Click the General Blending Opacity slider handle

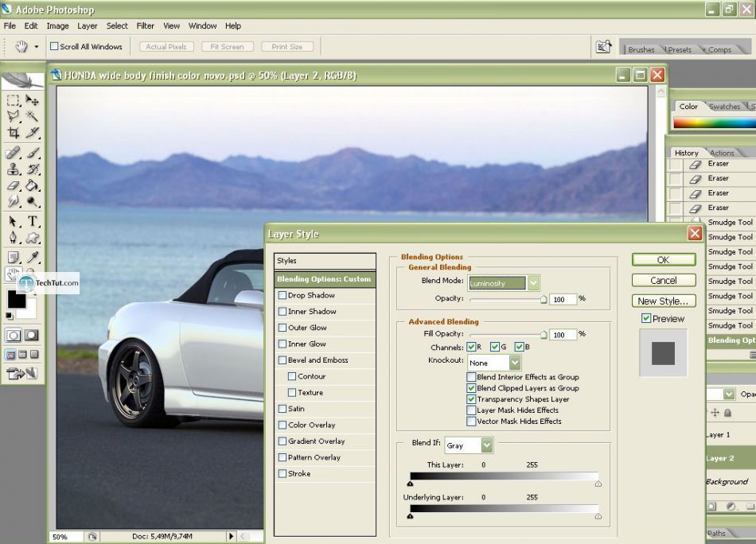tap(544, 300)
